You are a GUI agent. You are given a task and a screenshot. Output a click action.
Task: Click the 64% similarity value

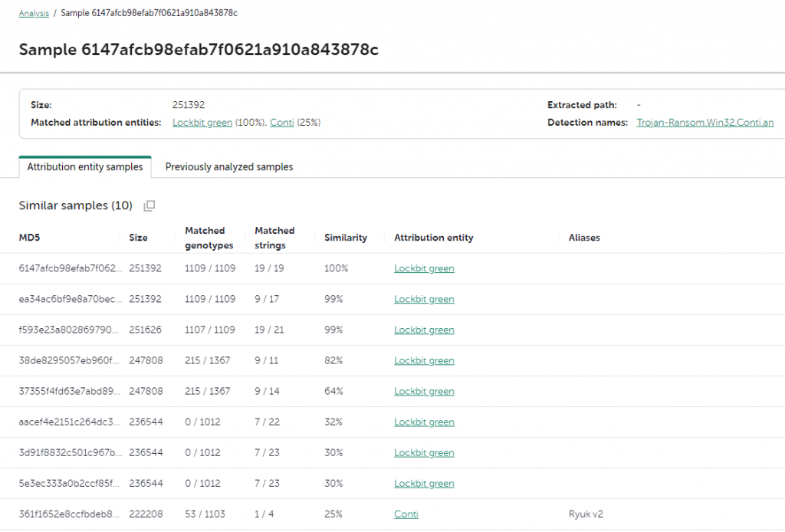pyautogui.click(x=333, y=391)
